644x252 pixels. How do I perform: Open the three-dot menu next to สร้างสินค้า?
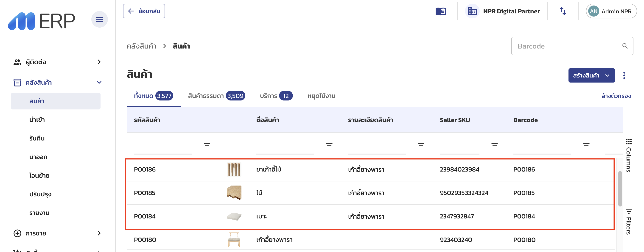pos(624,75)
